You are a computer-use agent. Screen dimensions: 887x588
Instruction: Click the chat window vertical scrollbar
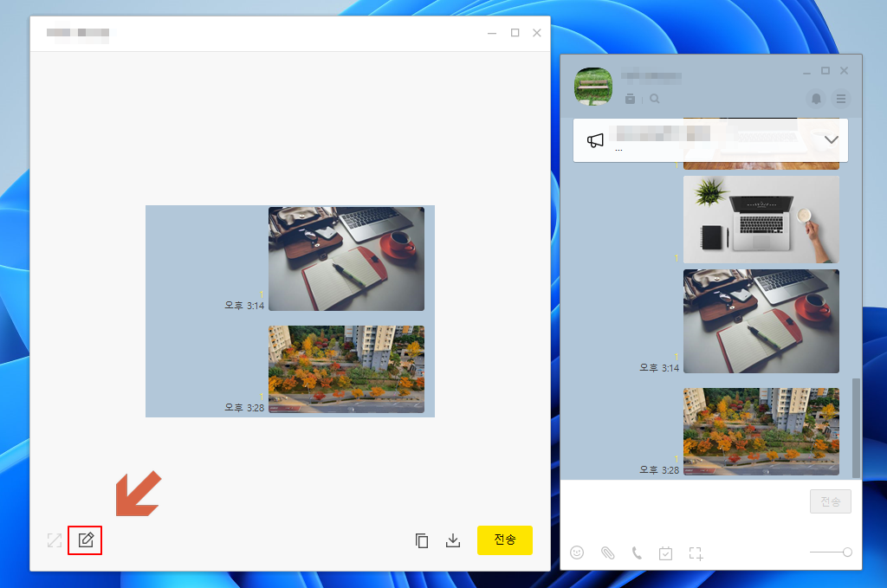(x=856, y=428)
